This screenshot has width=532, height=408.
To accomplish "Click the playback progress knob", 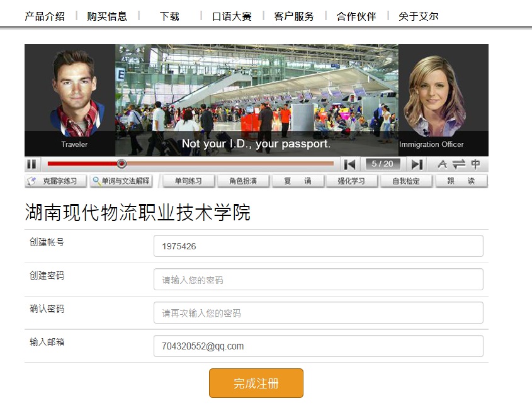I will point(122,164).
